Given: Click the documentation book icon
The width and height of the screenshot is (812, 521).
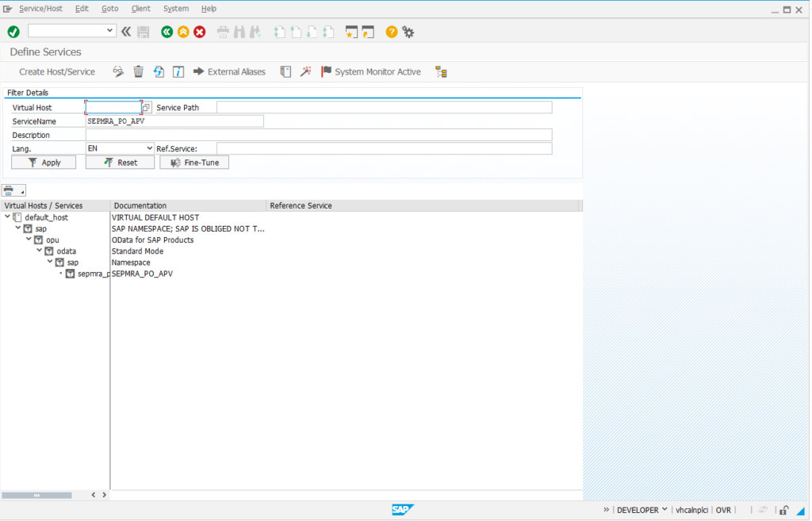Looking at the screenshot, I should coord(285,71).
